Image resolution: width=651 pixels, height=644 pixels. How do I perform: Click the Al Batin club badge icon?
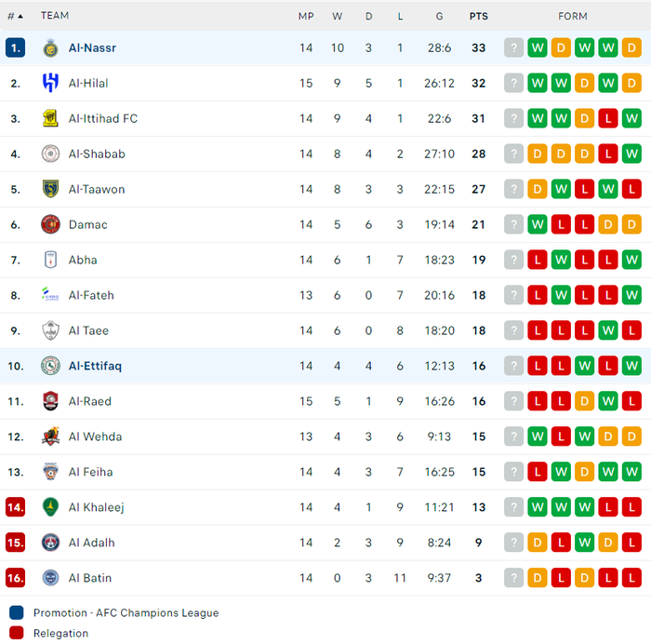[50, 578]
